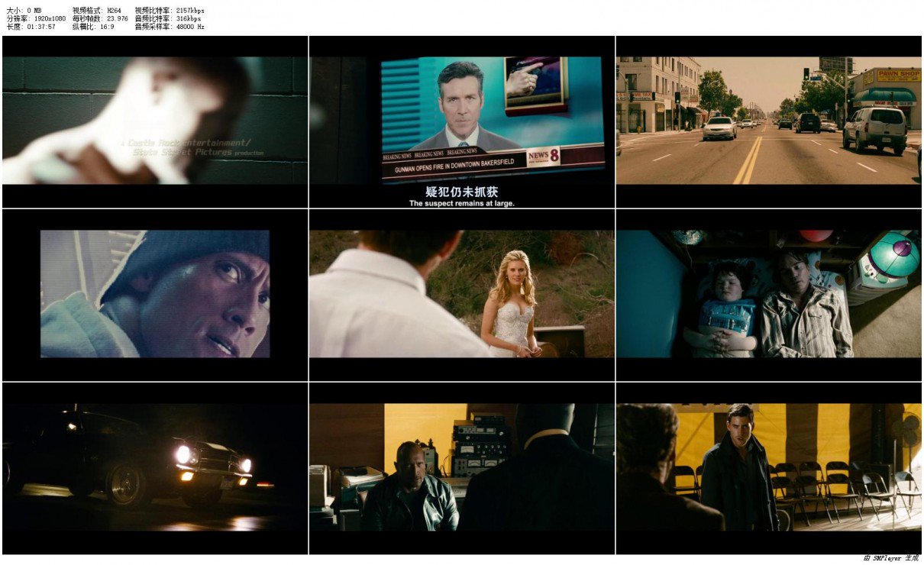Click the audio bitrate value '316kbps'
The height and width of the screenshot is (565, 924).
click(189, 18)
